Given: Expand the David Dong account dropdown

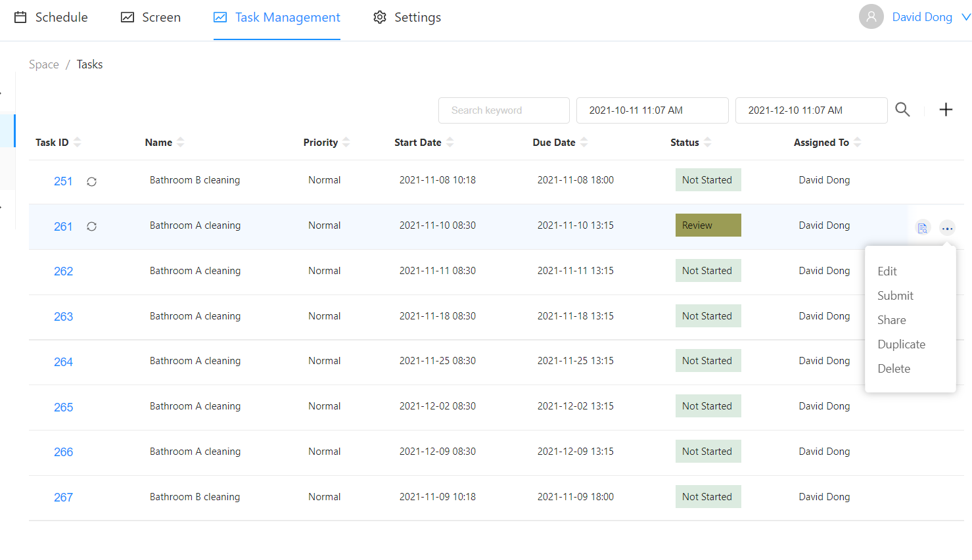Looking at the screenshot, I should pos(965,17).
